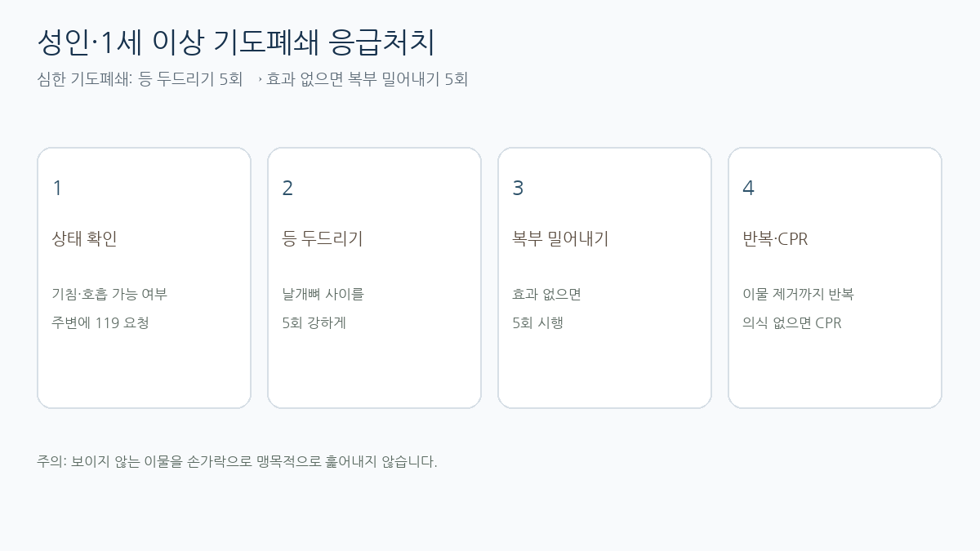The height and width of the screenshot is (551, 980).
Task: Click subtitle text 효과 없으면 복부 밀어내기 5회
Action: click(367, 79)
